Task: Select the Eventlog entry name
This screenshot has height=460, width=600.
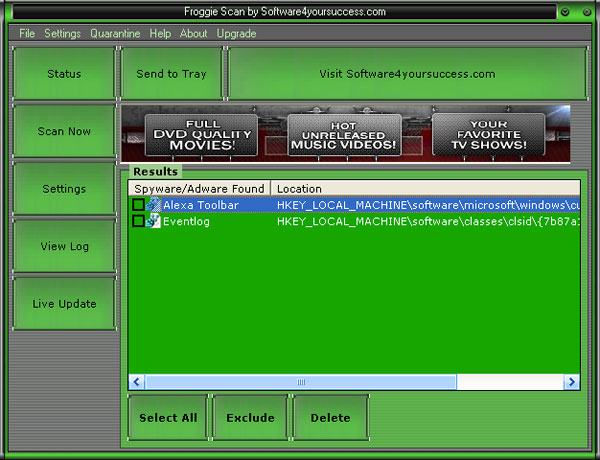Action: coord(186,221)
